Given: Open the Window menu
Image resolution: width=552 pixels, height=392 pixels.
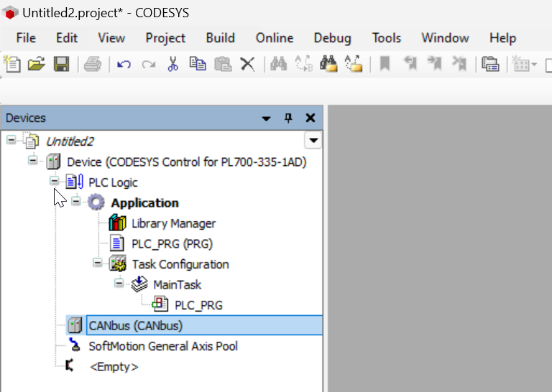Looking at the screenshot, I should (x=445, y=38).
